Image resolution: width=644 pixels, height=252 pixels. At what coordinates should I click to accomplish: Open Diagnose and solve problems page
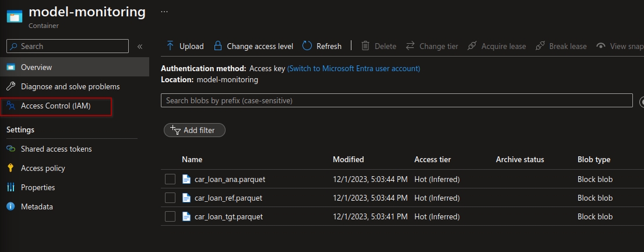[x=70, y=86]
